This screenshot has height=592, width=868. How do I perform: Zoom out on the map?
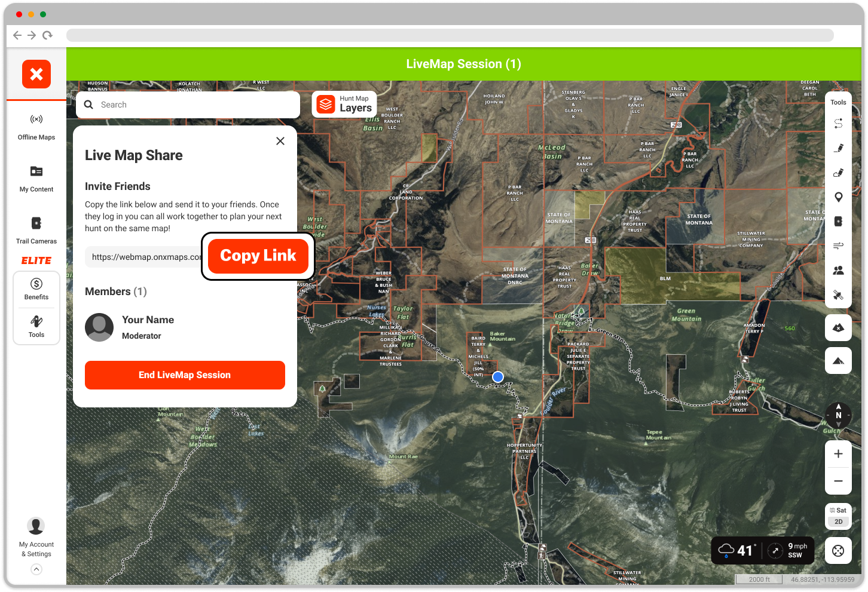coord(838,481)
